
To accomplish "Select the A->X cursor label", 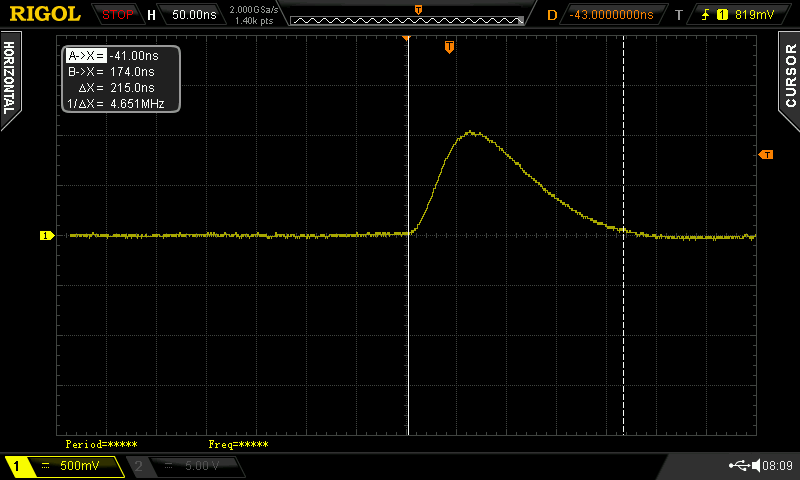I will pos(86,56).
